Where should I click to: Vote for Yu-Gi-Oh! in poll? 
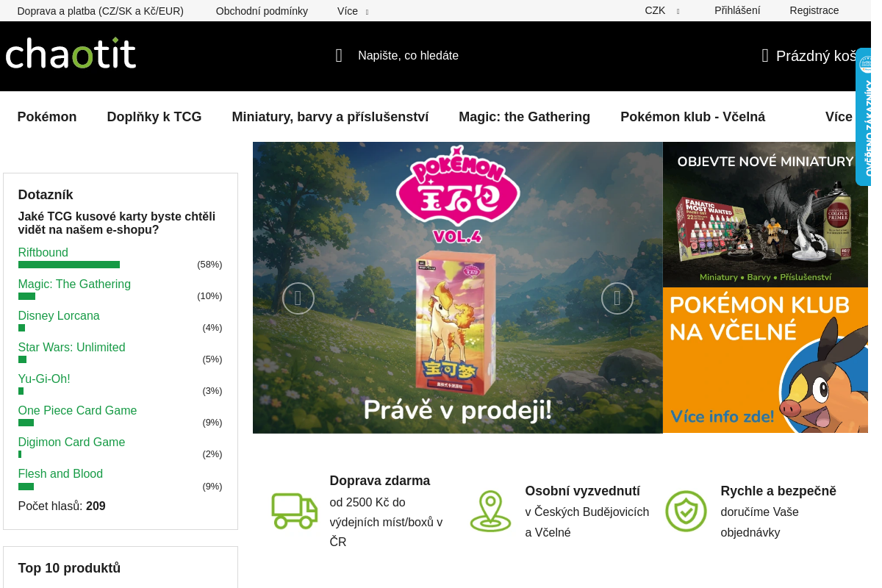coord(44,379)
